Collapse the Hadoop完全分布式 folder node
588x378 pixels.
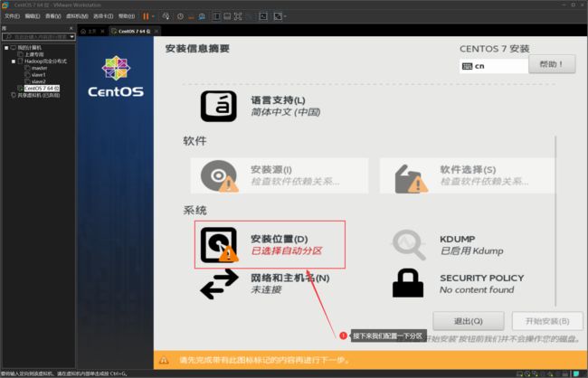pos(14,61)
